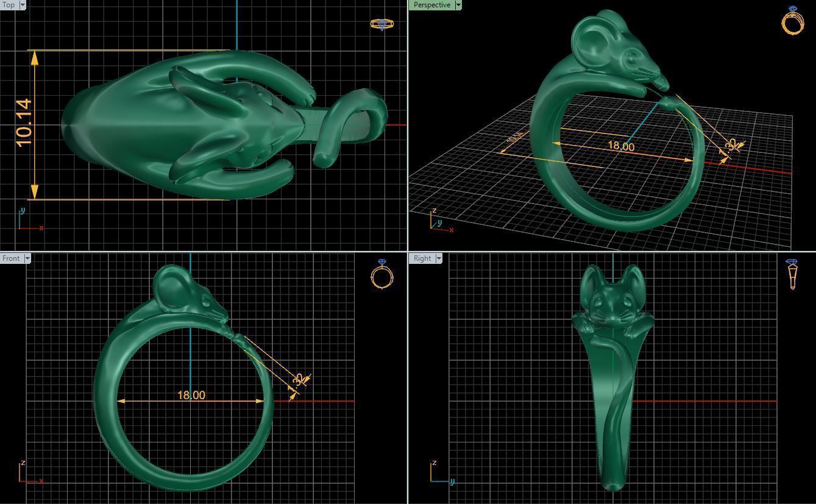Click the Perspective viewport title label
The image size is (816, 504).
coord(431,5)
